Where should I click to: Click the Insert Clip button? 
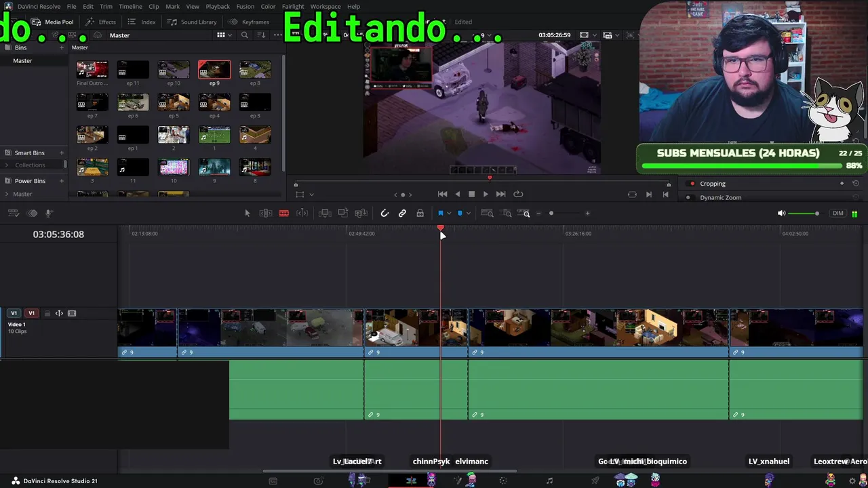(x=325, y=213)
